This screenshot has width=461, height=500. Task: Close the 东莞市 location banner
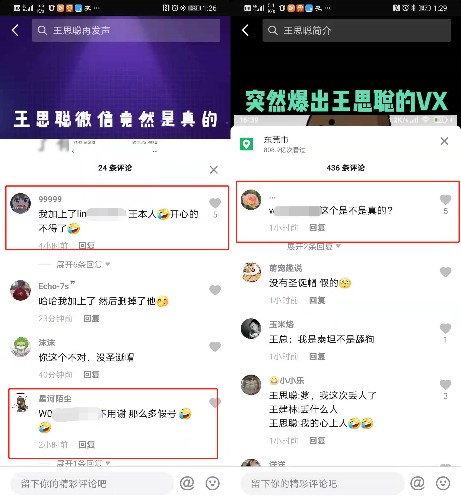444,141
